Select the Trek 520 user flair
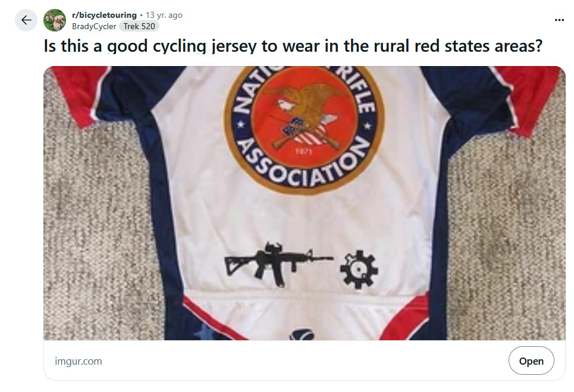This screenshot has width=574, height=392. [139, 26]
